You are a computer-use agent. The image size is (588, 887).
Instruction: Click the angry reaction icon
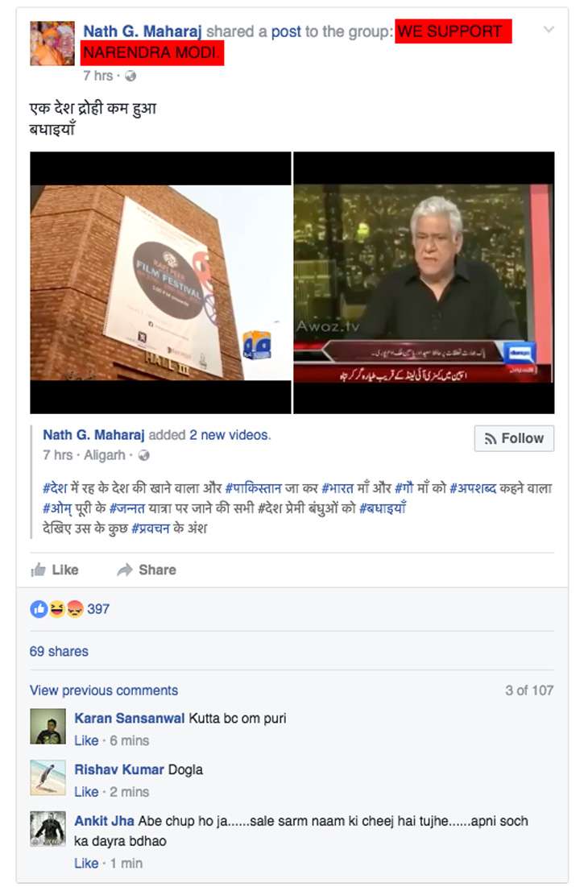point(75,609)
